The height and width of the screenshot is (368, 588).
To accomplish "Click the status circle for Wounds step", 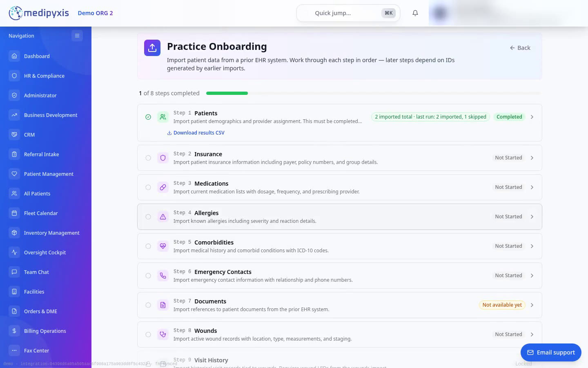I will 148,334.
